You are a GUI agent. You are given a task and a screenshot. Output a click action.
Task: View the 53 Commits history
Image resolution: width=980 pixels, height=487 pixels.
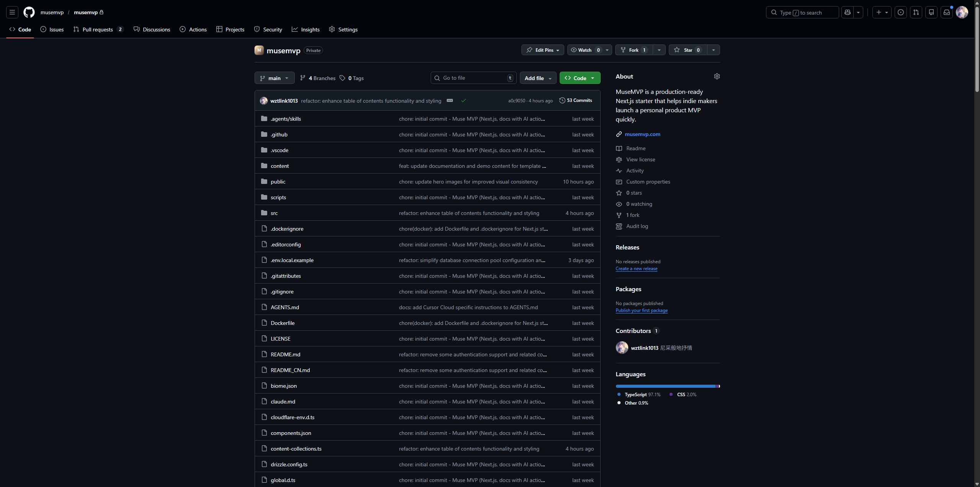click(x=576, y=100)
